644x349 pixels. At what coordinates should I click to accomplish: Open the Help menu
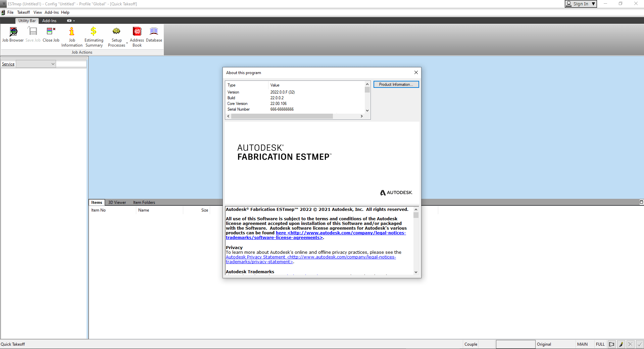point(65,12)
